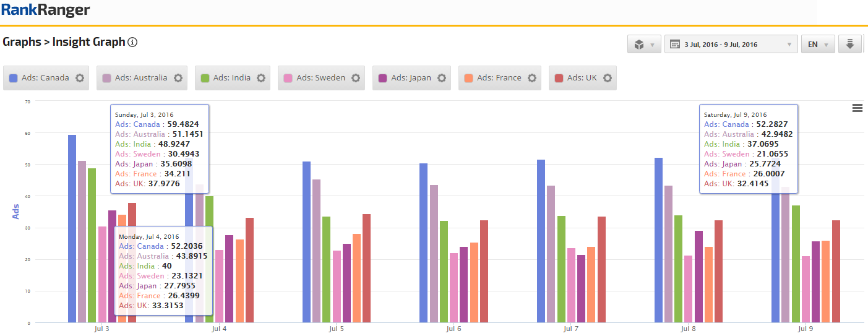Open Ads: France series settings gear
The image size is (868, 336).
[532, 78]
